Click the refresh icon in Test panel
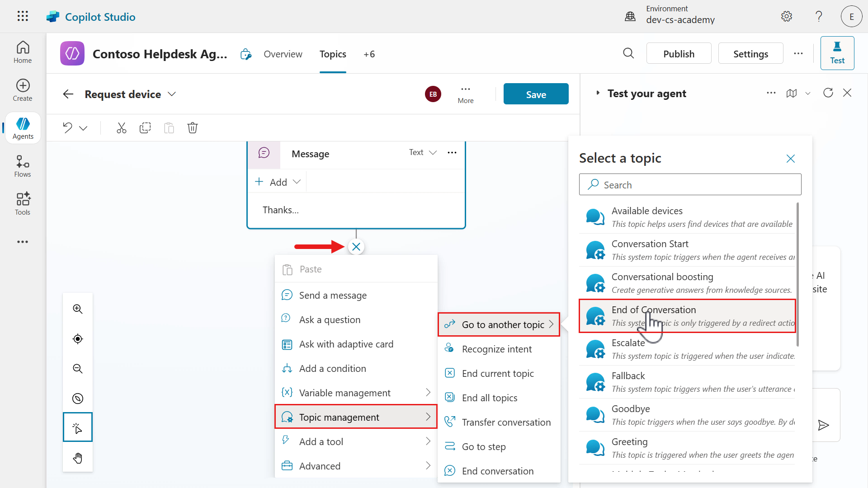 tap(828, 93)
